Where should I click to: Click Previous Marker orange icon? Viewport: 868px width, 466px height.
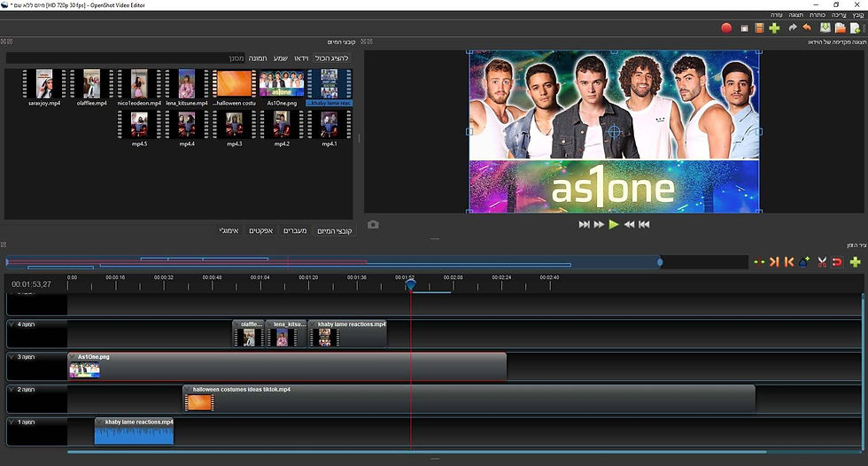pos(789,261)
